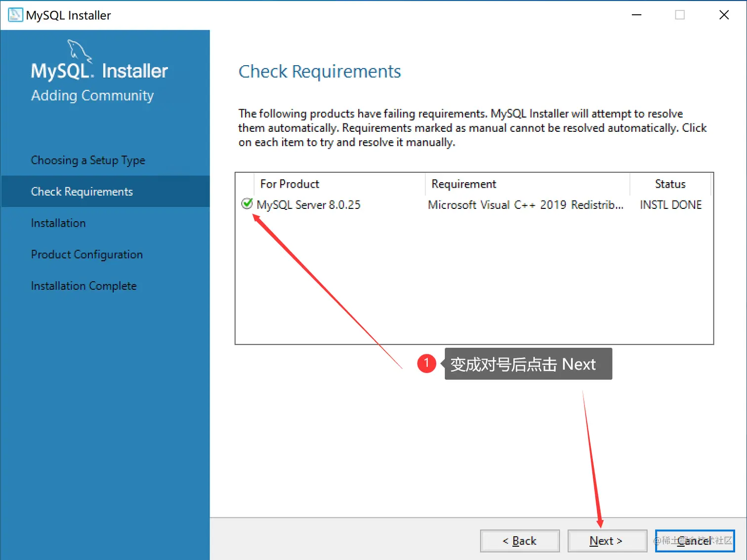Select the MySQL Server 8.0.25 row
The image size is (747, 560).
point(474,204)
